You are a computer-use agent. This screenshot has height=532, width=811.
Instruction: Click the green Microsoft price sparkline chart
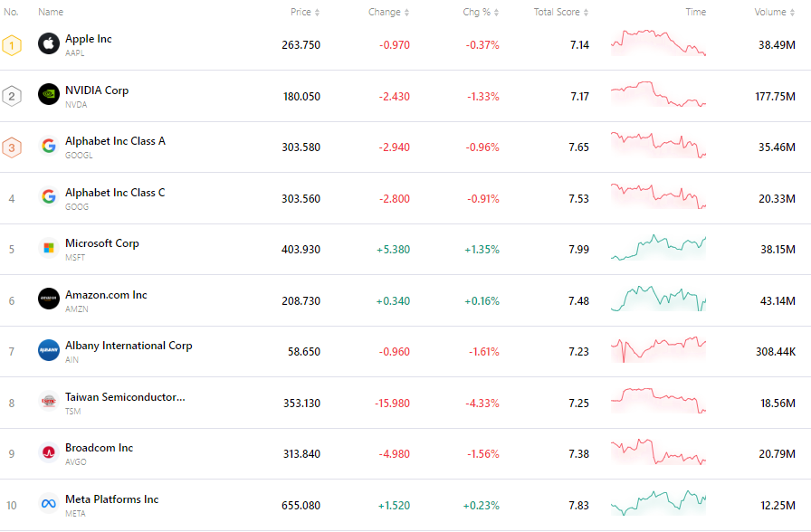[658, 248]
